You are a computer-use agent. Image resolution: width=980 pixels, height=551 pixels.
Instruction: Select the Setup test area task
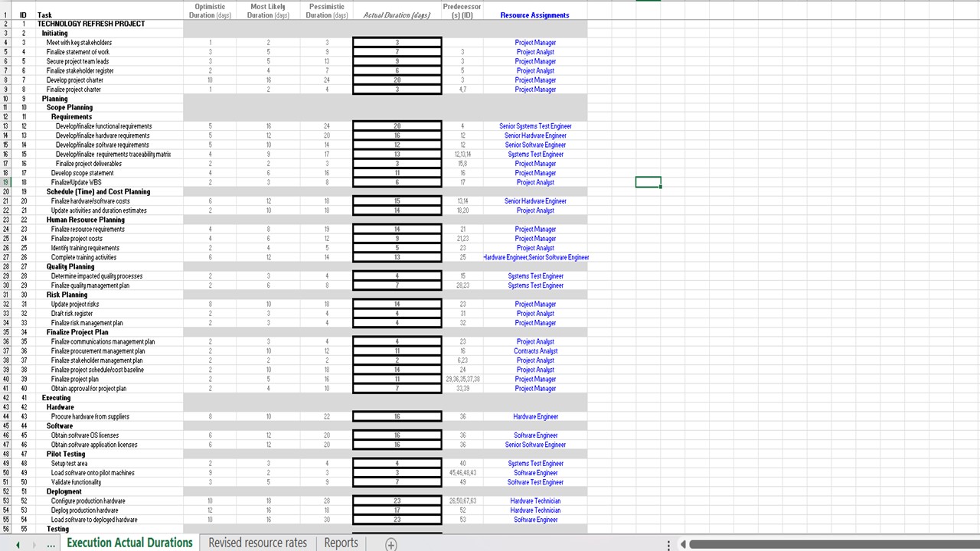tap(69, 464)
